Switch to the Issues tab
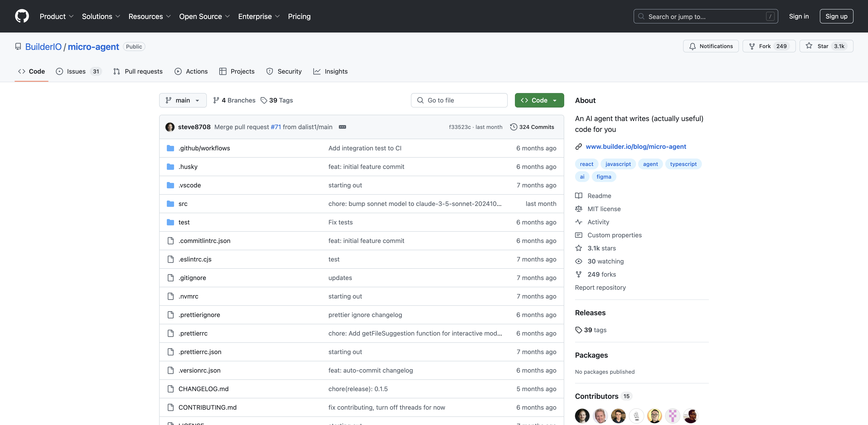Image resolution: width=868 pixels, height=425 pixels. coord(78,71)
